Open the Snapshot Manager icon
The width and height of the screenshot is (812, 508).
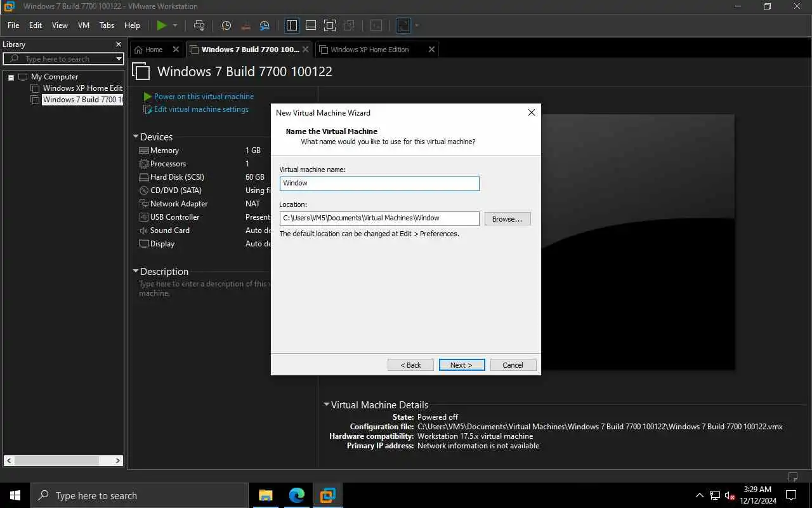pos(265,25)
